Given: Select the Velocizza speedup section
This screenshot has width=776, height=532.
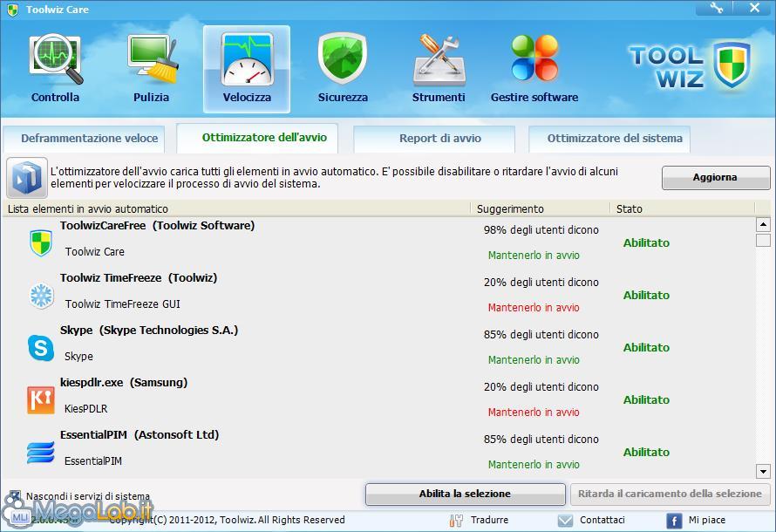Looking at the screenshot, I should (247, 69).
